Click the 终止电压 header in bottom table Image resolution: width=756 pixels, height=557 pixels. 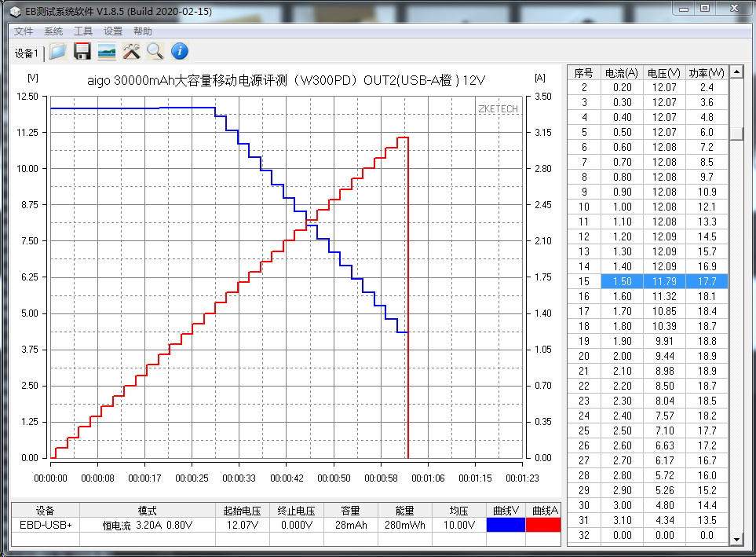point(297,511)
